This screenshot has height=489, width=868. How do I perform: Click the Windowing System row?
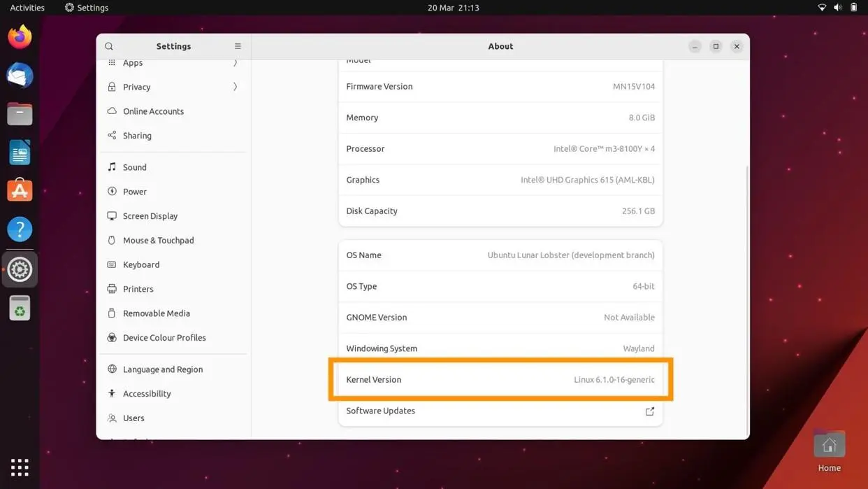coord(500,348)
